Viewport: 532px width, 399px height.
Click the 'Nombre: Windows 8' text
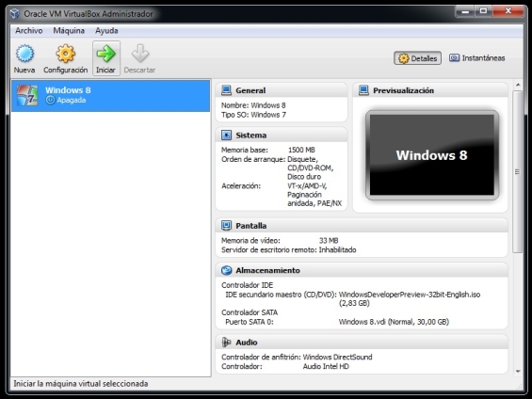click(253, 105)
